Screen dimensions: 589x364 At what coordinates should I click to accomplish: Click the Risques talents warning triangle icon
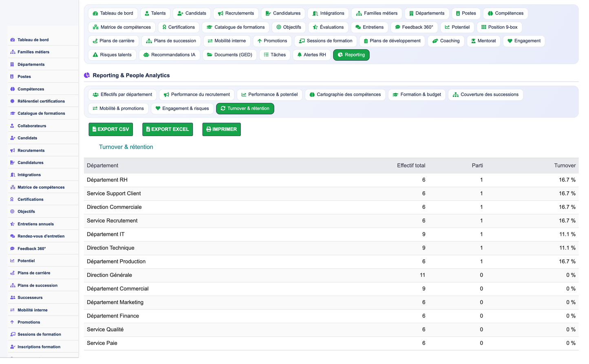95,55
